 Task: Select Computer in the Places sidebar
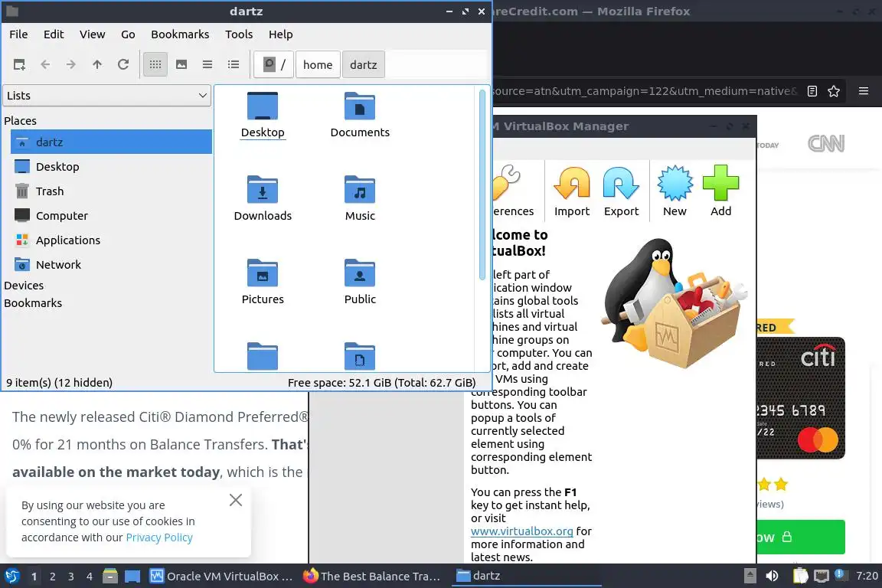pos(111,215)
